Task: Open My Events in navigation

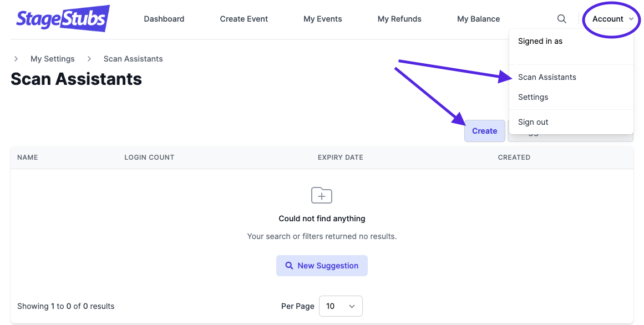Action: (322, 19)
